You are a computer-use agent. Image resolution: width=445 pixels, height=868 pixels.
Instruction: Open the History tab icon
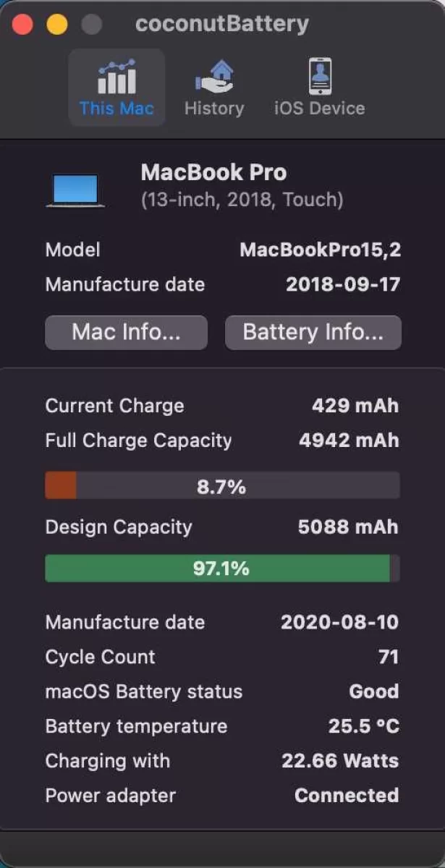[x=214, y=76]
